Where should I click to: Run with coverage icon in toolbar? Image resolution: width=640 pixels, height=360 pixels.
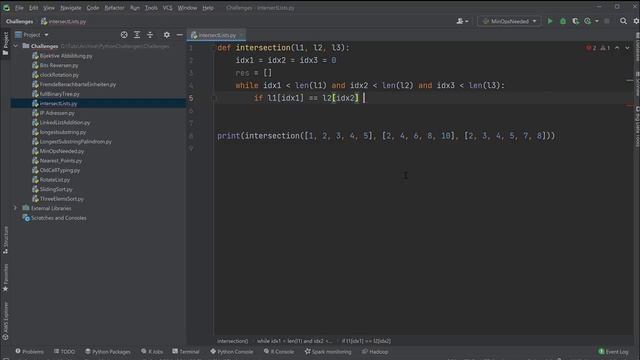coord(576,21)
